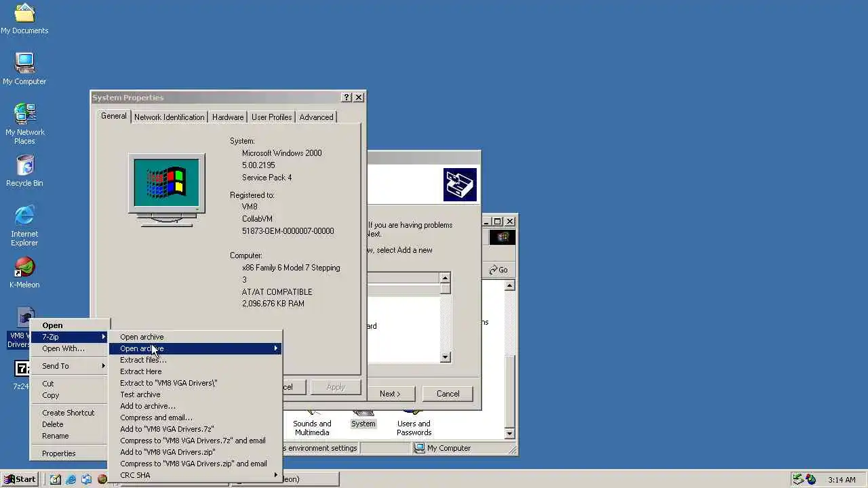The image size is (868, 488).
Task: Select the Internet Explorer desktop icon
Action: pos(24,226)
